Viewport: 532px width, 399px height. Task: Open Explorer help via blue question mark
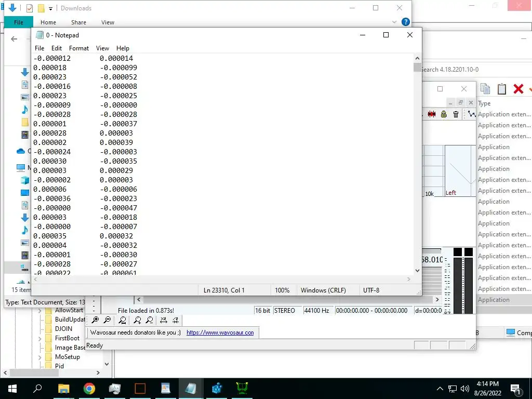click(405, 22)
